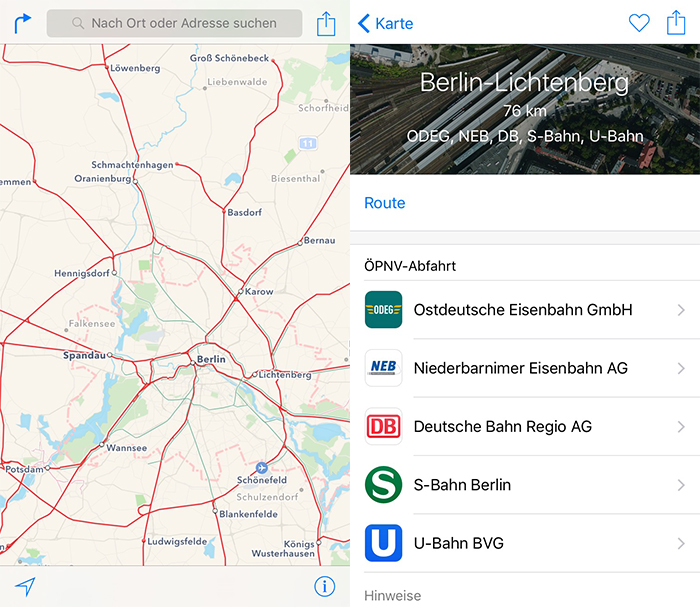Tap the Falkensee label on map
This screenshot has width=700, height=607.
pyautogui.click(x=92, y=324)
